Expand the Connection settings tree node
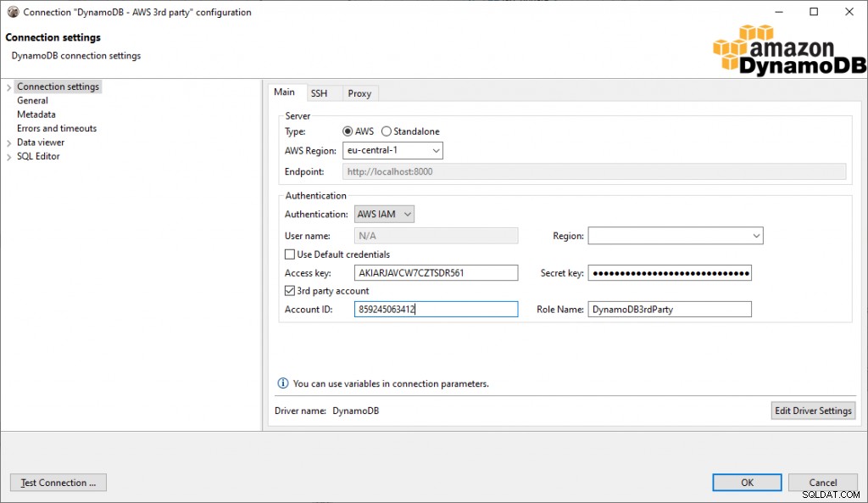This screenshot has height=503, width=868. 8,87
